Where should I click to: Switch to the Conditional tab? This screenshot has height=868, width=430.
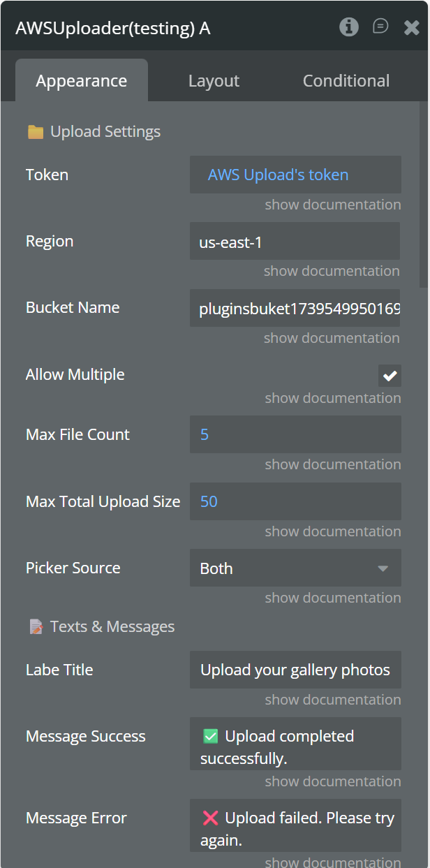pos(346,81)
